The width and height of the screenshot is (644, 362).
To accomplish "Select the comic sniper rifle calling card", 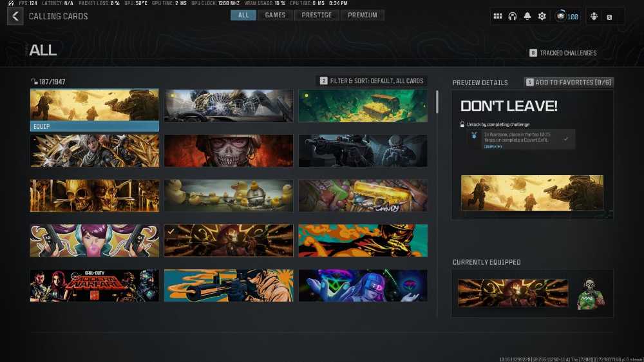I will tap(229, 285).
